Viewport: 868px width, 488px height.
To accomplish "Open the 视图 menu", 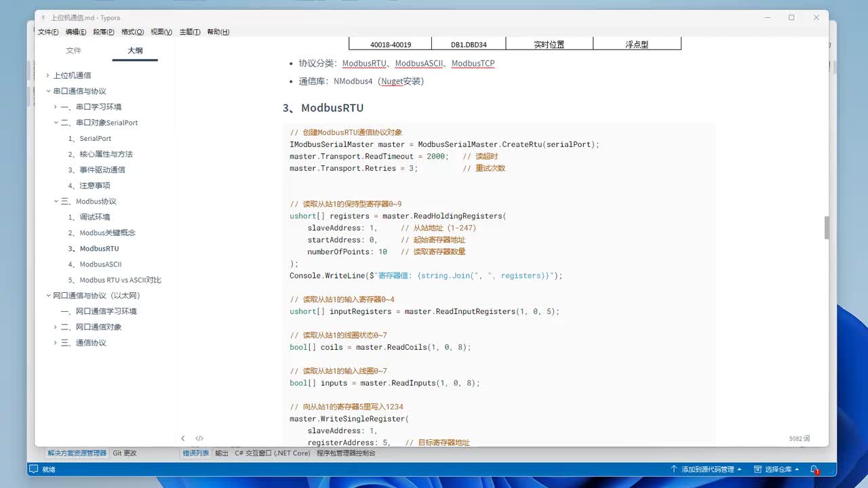I will [x=161, y=32].
